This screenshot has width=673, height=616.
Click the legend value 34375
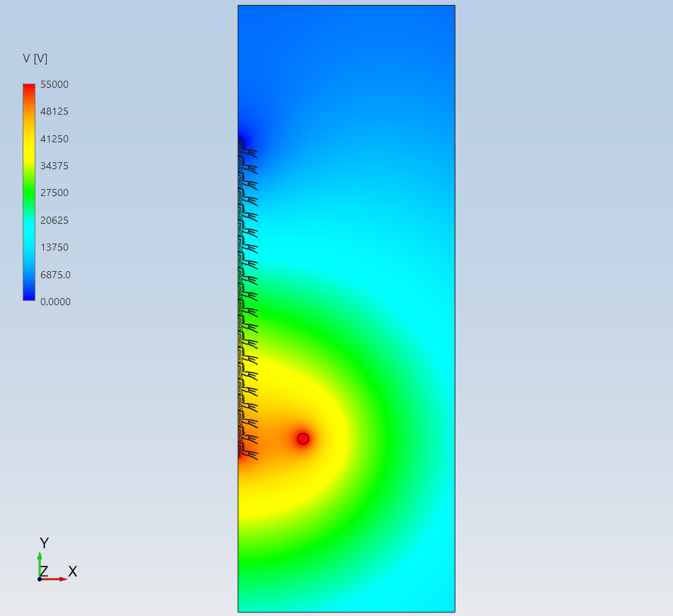pyautogui.click(x=55, y=166)
